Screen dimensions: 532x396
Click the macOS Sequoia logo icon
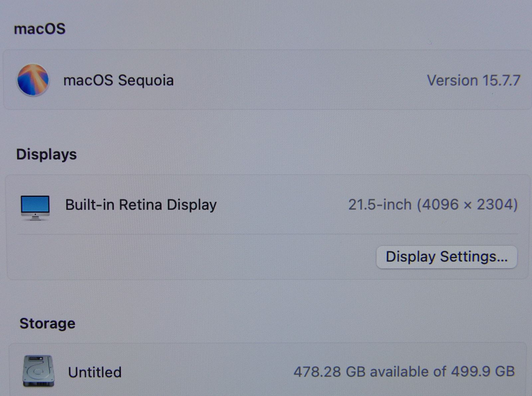[33, 80]
